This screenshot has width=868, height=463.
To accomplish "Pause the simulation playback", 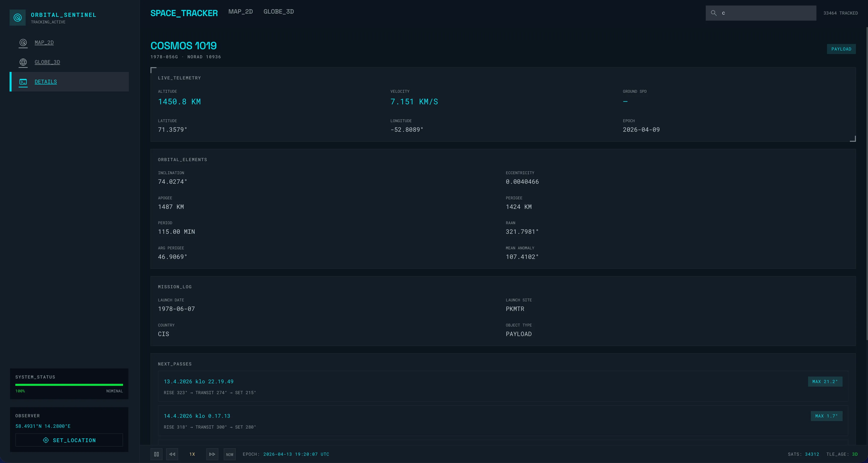I will (x=156, y=454).
